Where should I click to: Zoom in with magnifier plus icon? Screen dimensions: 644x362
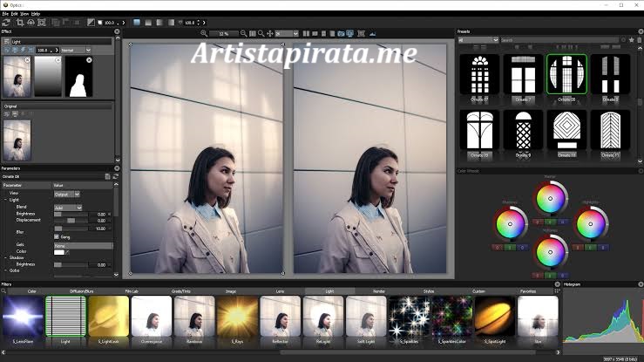[204, 33]
